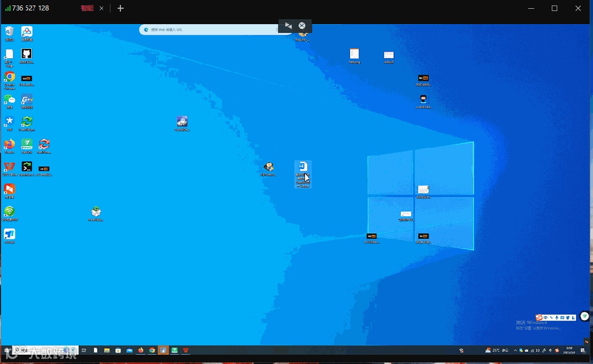593x364 pixels.
Task: Open the Recycle Bin desktop icon
Action: click(x=9, y=33)
